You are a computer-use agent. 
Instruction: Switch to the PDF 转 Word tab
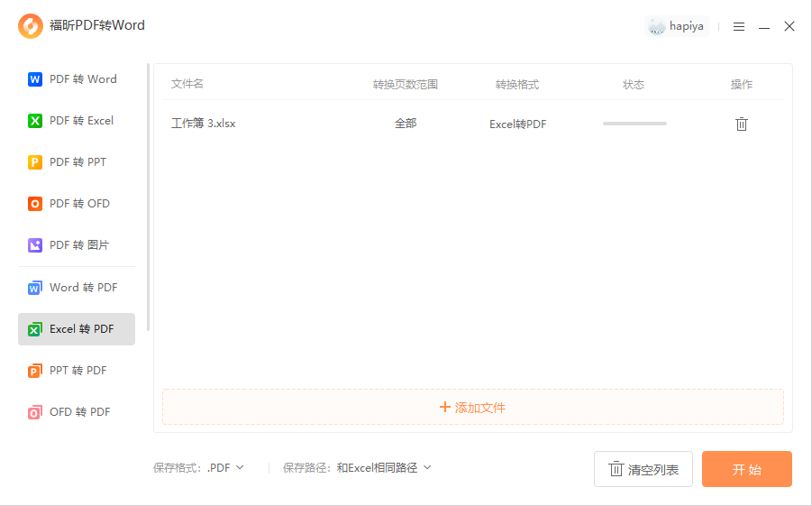(77, 79)
